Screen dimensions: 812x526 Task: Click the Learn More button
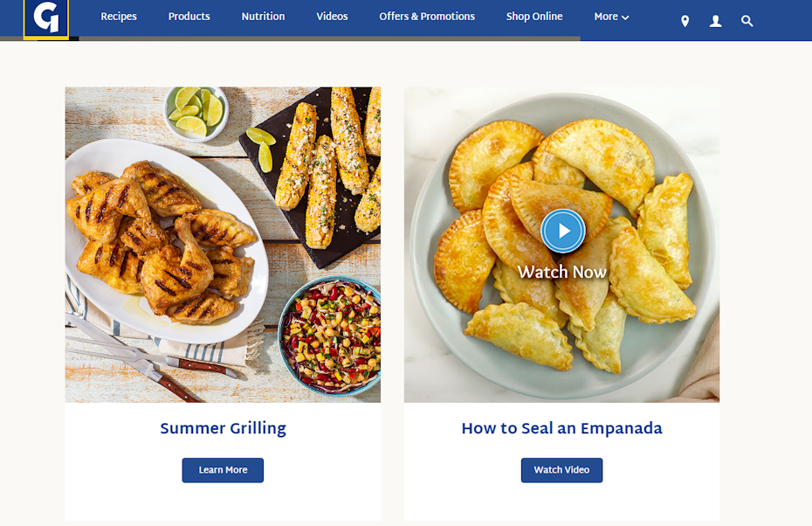pos(223,470)
